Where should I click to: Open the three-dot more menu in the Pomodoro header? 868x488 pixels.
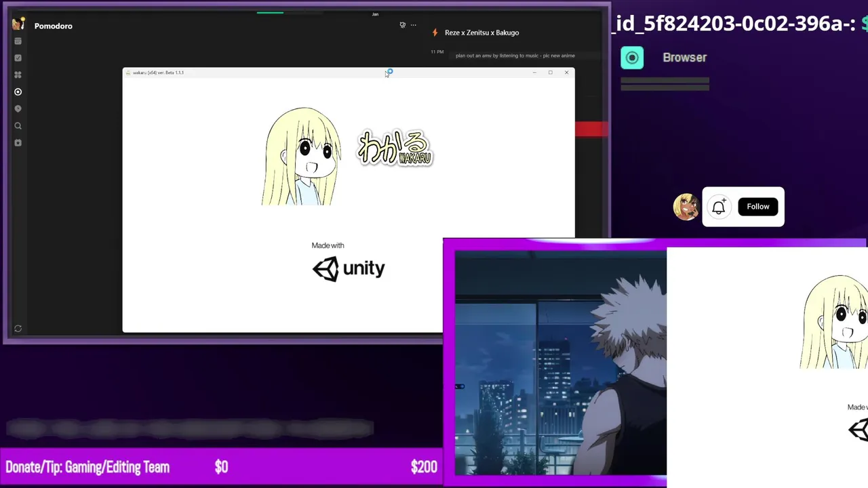point(413,25)
